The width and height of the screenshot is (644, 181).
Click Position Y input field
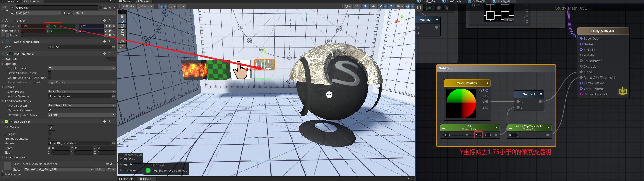[x=62, y=26]
